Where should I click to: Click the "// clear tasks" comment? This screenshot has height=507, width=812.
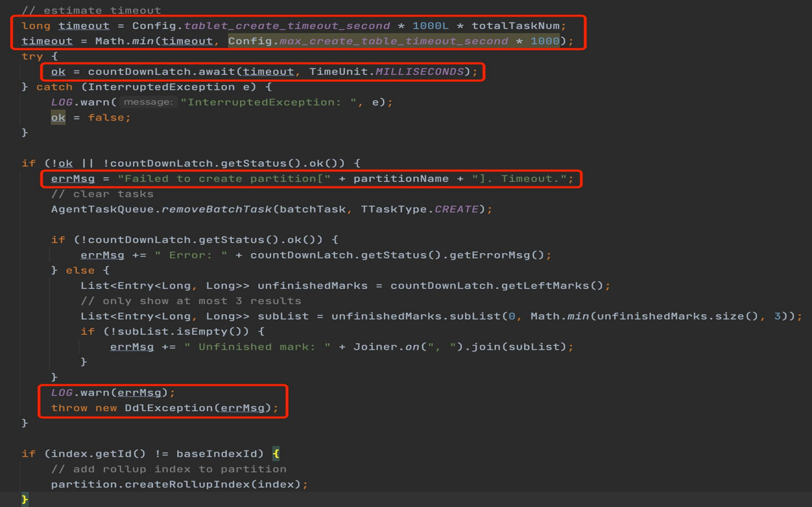coord(102,194)
